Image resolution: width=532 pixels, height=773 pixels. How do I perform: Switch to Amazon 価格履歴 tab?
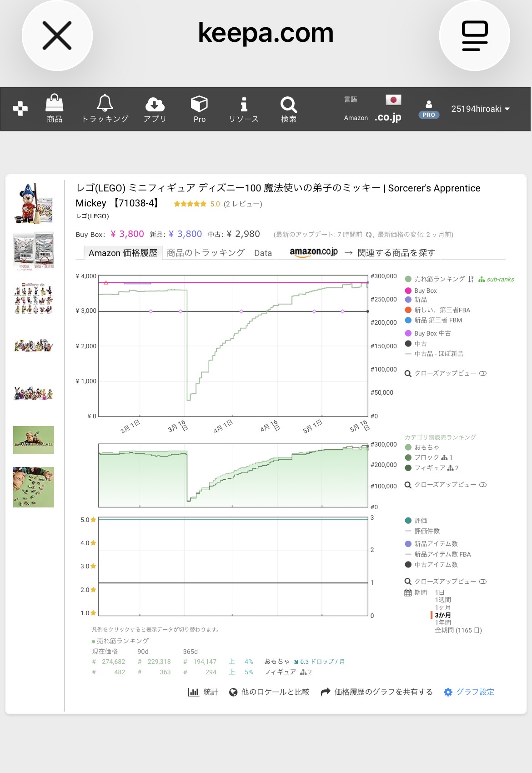pos(123,253)
